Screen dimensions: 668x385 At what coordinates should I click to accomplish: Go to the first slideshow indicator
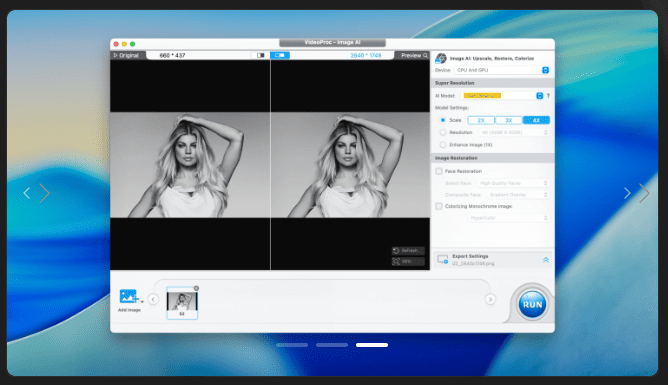point(292,345)
